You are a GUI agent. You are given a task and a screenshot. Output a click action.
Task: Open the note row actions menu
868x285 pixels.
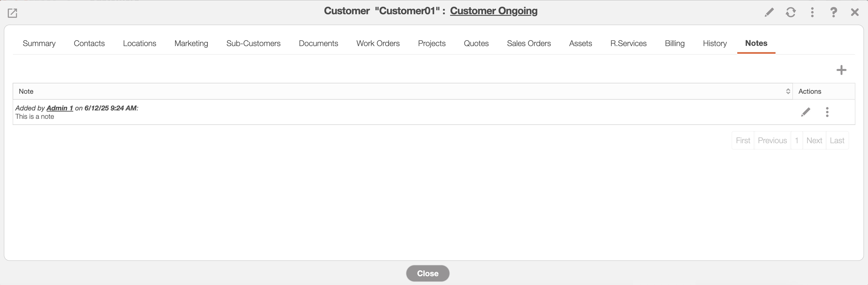point(827,112)
